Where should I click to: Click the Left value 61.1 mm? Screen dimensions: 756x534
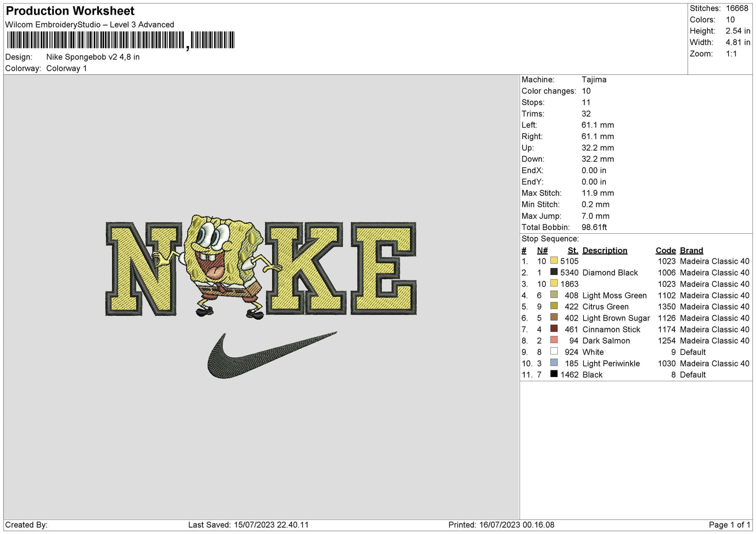point(598,125)
